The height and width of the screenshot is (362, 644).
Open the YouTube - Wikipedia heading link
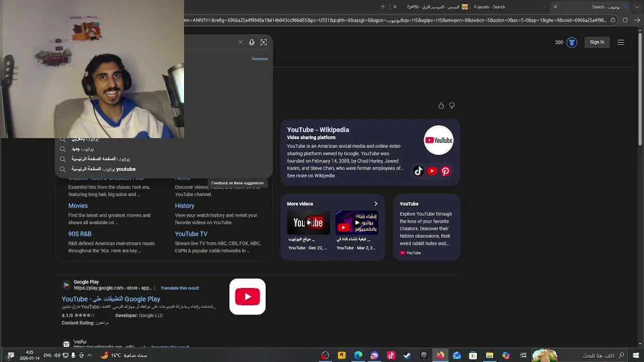(318, 130)
